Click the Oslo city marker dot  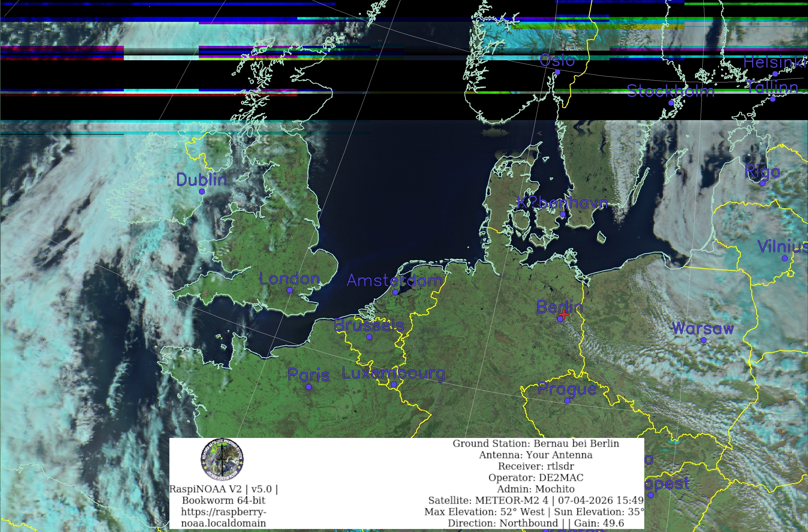coord(557,72)
